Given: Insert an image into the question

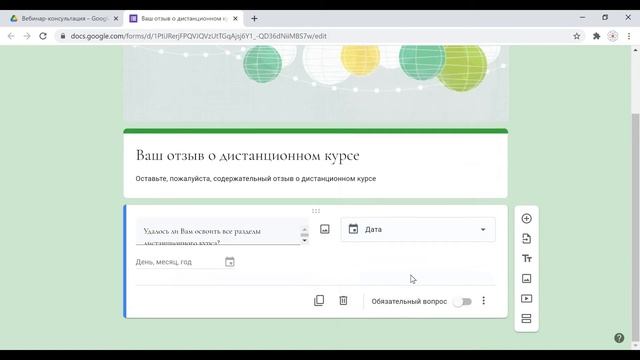Looking at the screenshot, I should click(324, 229).
